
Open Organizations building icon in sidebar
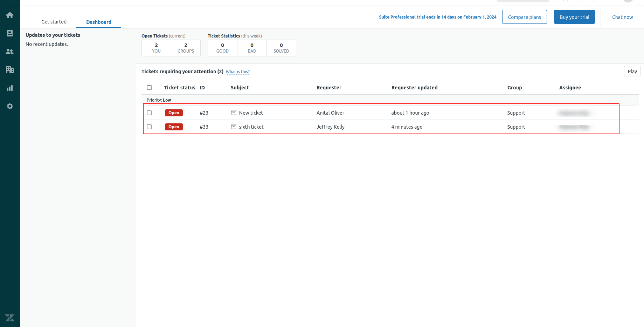10,70
